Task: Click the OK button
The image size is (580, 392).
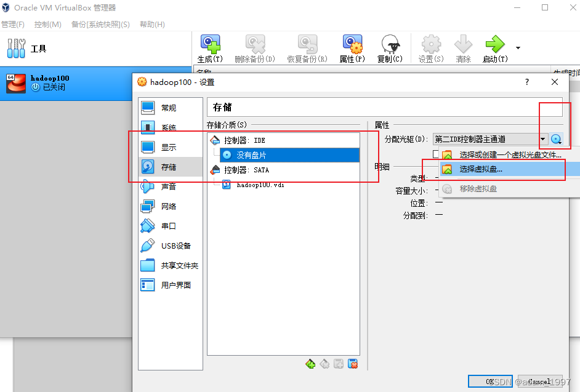Action: point(491,381)
